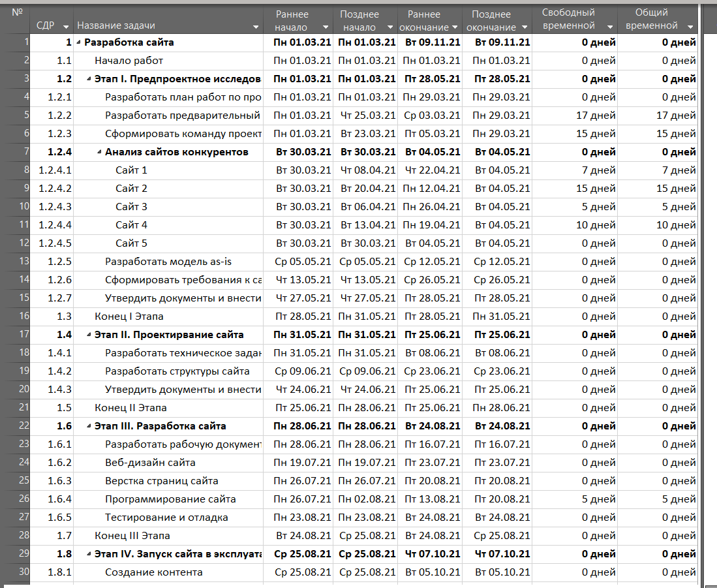Select task Разработать рабочую документ
717x588 pixels.
(183, 444)
